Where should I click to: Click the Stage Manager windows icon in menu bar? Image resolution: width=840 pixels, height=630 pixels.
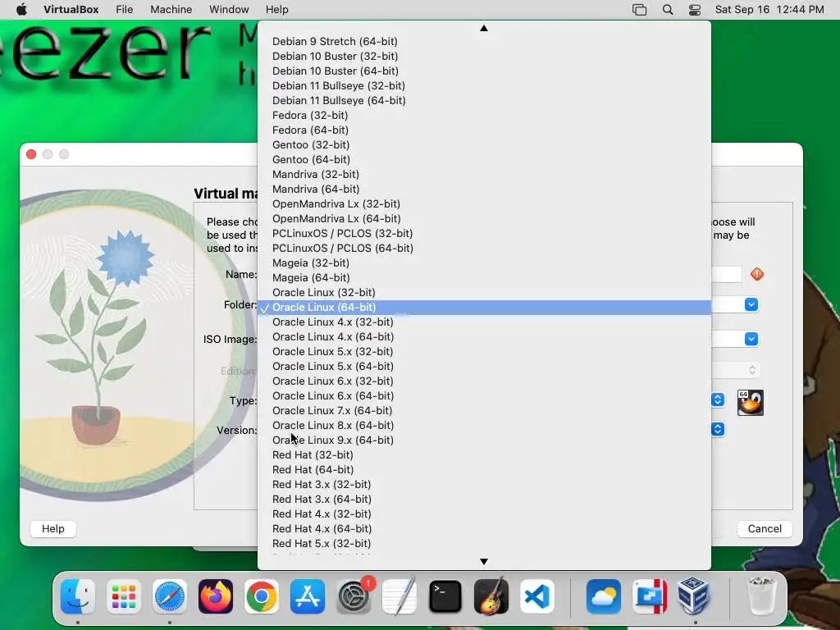640,10
